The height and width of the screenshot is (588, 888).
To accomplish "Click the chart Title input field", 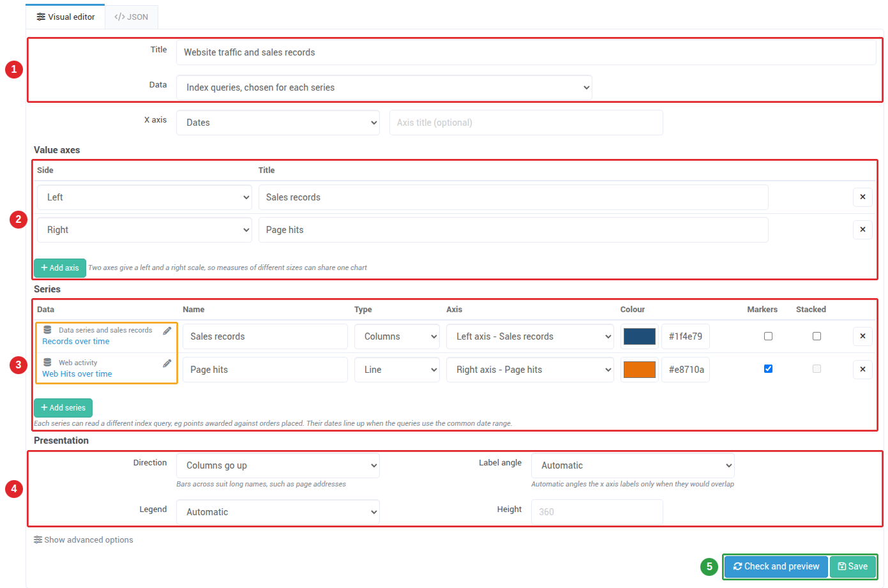I will click(526, 52).
